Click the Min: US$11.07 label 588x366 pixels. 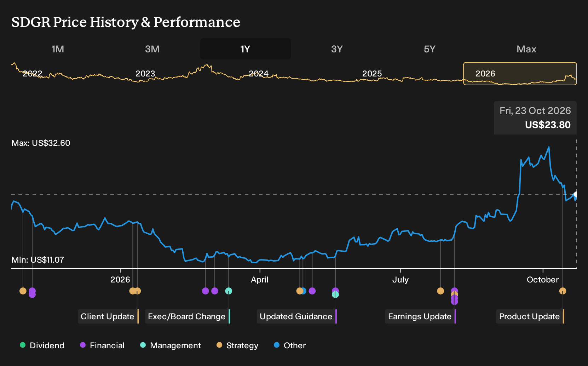point(38,260)
